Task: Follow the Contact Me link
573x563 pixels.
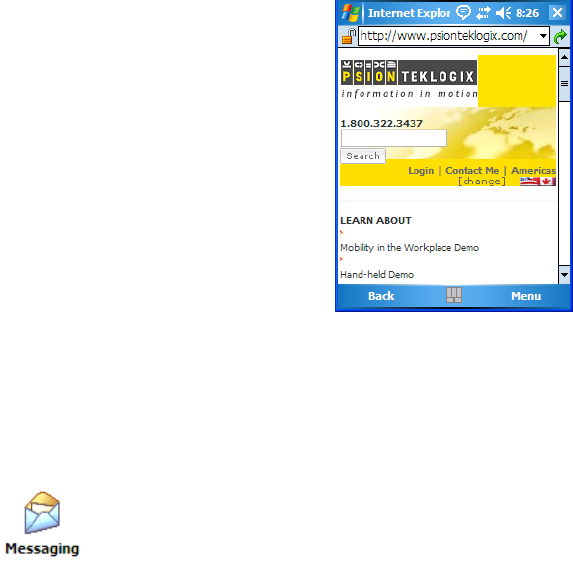Action: (472, 171)
